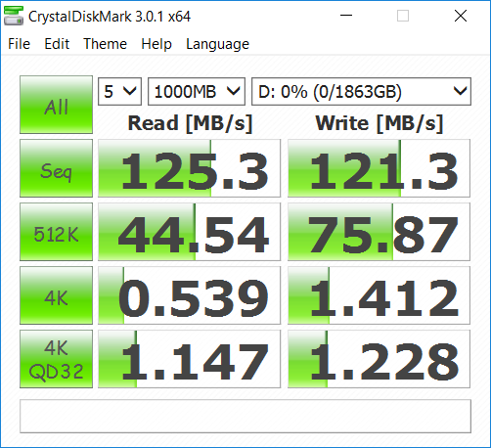Image resolution: width=491 pixels, height=448 pixels.
Task: Run all benchmarks with the All button
Action: pyautogui.click(x=56, y=105)
